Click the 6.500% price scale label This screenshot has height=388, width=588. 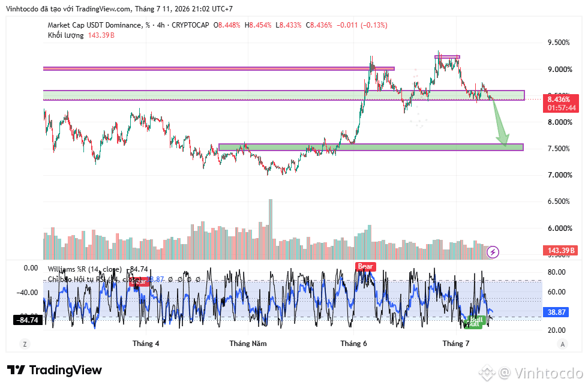[559, 201]
